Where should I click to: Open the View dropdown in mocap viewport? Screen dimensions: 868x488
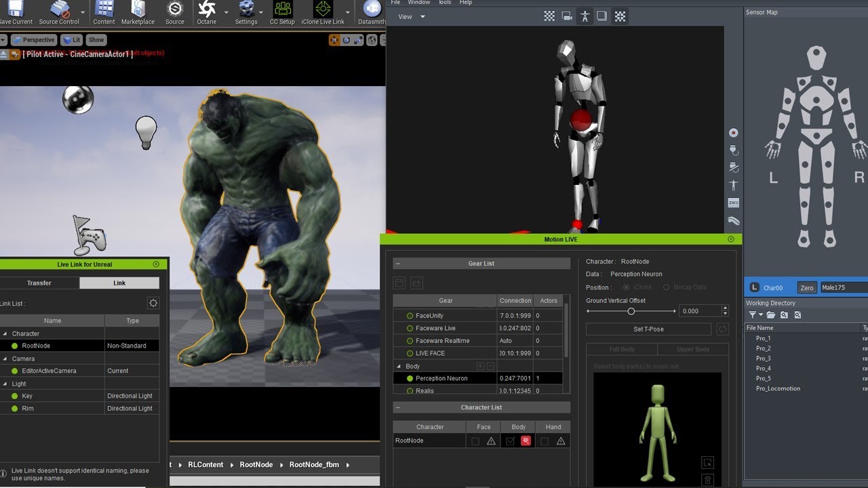pos(412,17)
